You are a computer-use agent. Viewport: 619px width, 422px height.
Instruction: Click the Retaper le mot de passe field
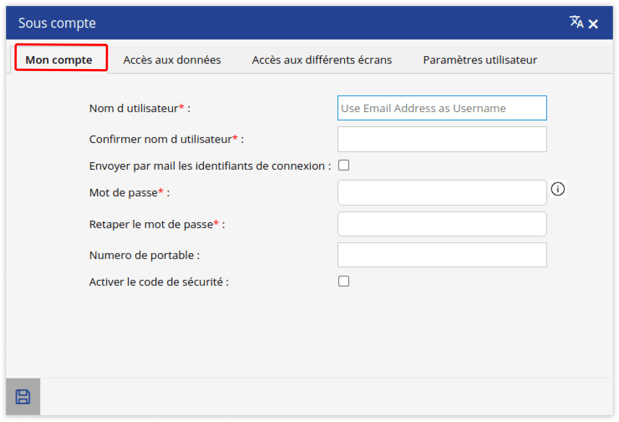(x=442, y=224)
